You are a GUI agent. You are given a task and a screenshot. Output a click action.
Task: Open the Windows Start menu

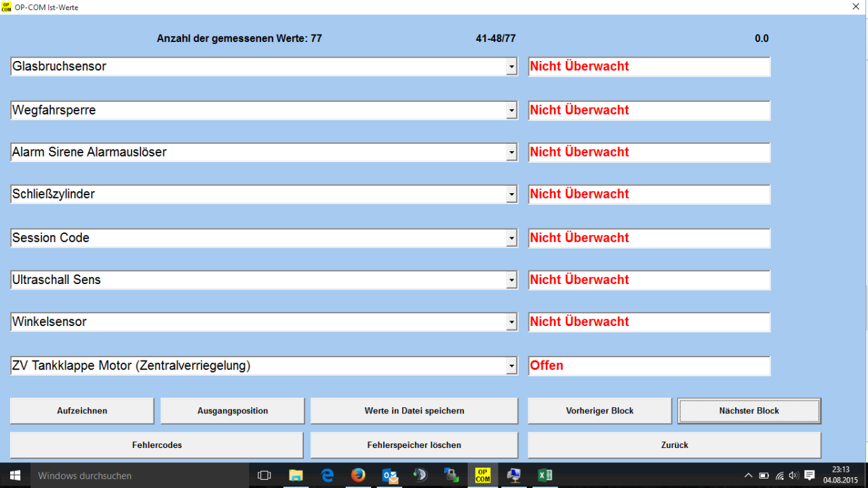tap(15, 475)
